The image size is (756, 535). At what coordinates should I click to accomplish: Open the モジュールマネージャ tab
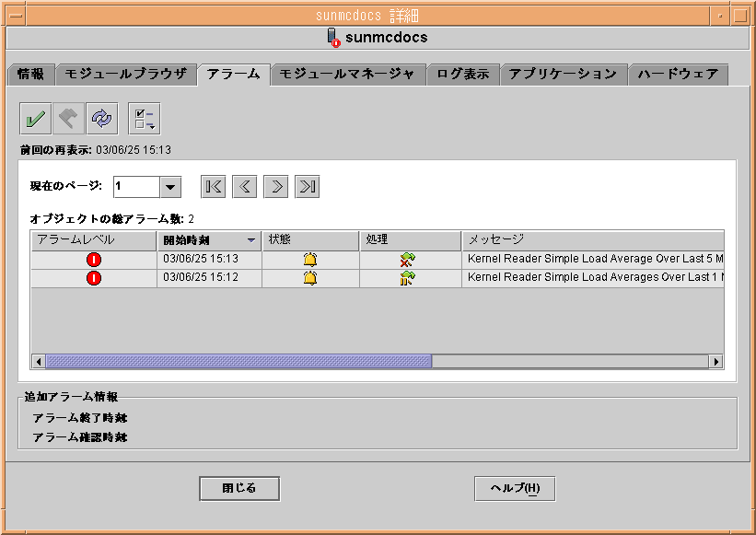tap(348, 75)
